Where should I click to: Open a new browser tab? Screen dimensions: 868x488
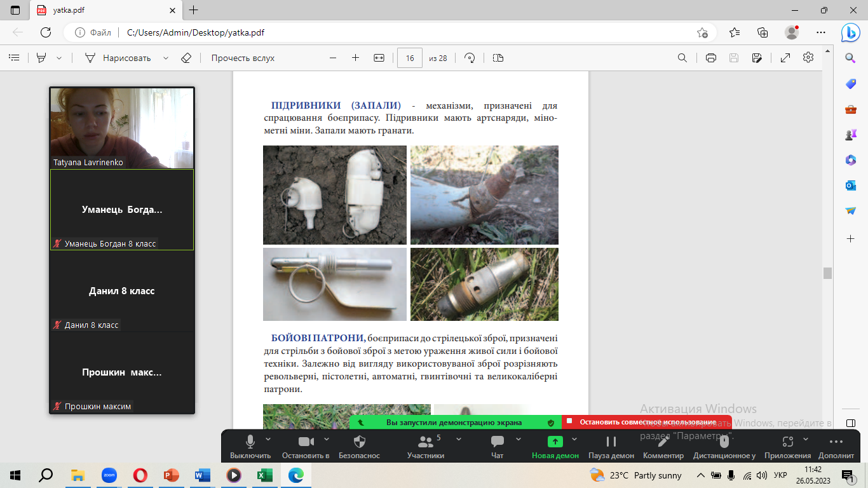194,10
